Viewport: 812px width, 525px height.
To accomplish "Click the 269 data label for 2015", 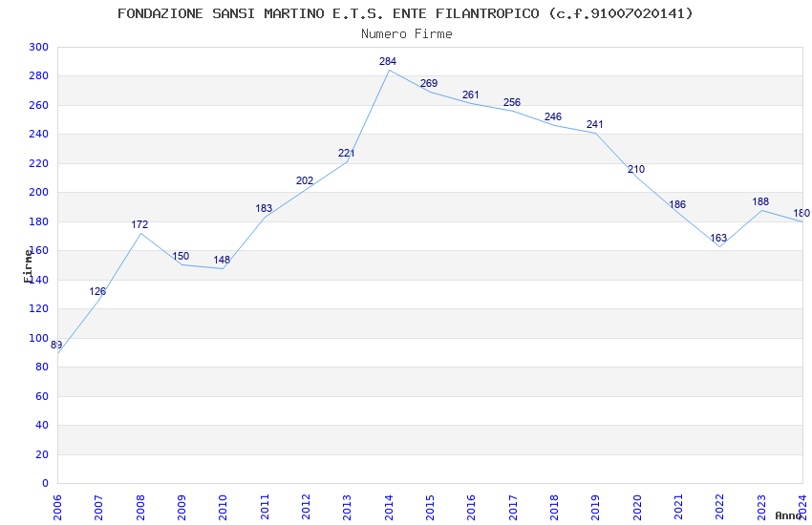I will click(x=429, y=83).
